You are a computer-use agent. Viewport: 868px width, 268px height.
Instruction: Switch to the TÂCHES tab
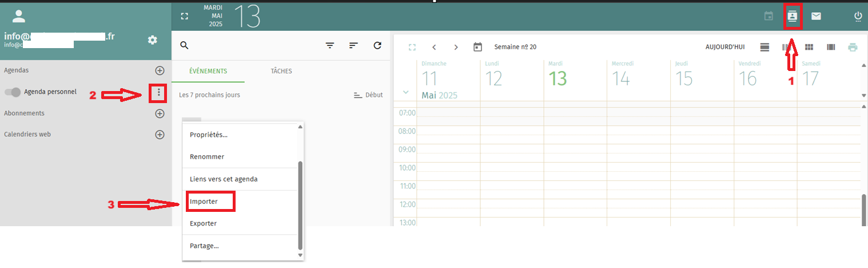click(x=281, y=71)
